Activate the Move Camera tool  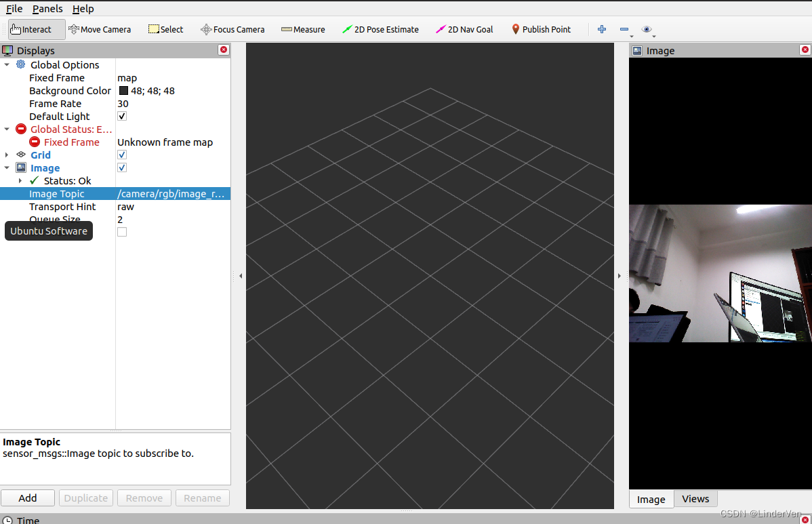pyautogui.click(x=100, y=30)
